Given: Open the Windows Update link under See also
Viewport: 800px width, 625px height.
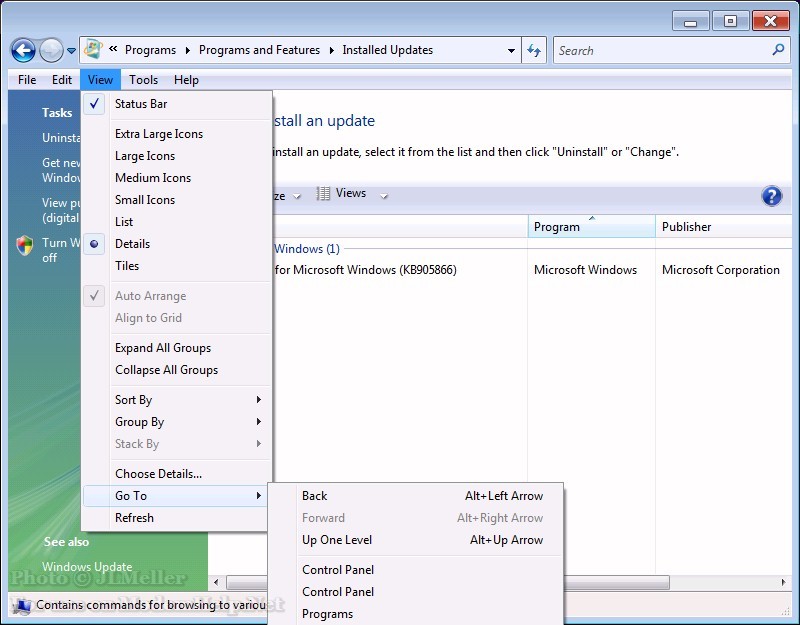Looking at the screenshot, I should coord(87,567).
